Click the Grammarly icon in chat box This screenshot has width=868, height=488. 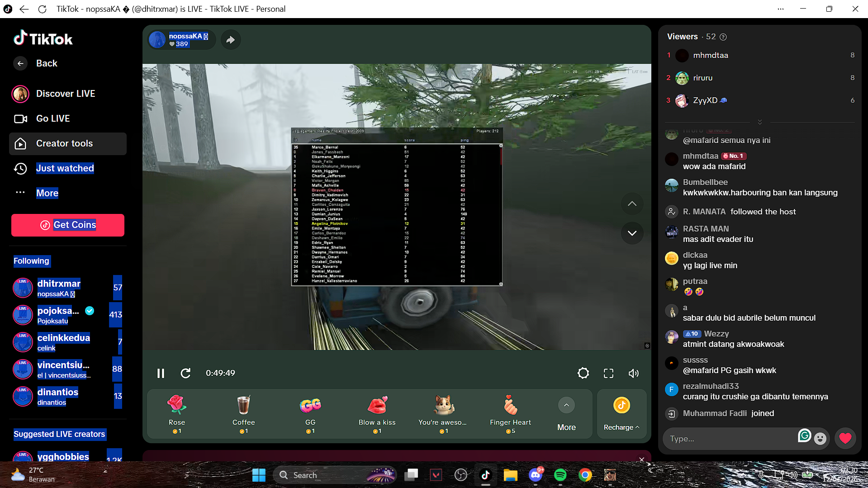click(x=804, y=435)
